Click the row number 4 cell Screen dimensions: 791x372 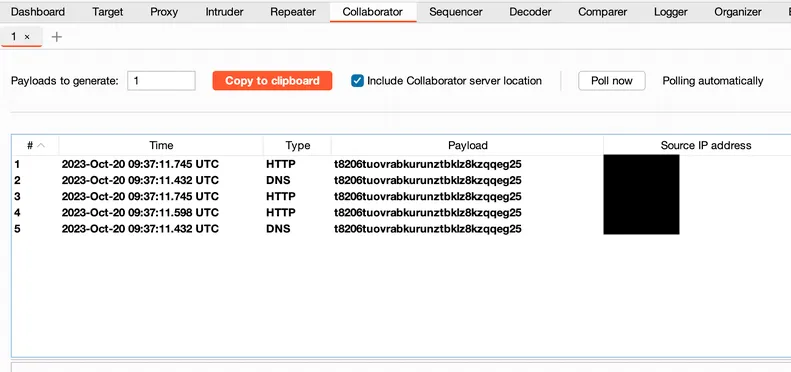point(18,212)
